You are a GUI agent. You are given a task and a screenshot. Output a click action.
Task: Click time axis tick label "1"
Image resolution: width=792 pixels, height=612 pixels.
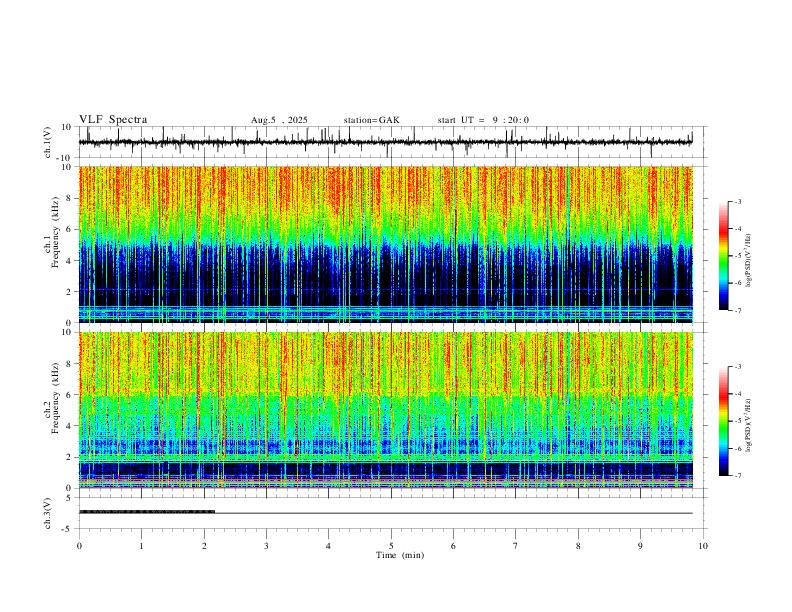(x=141, y=546)
